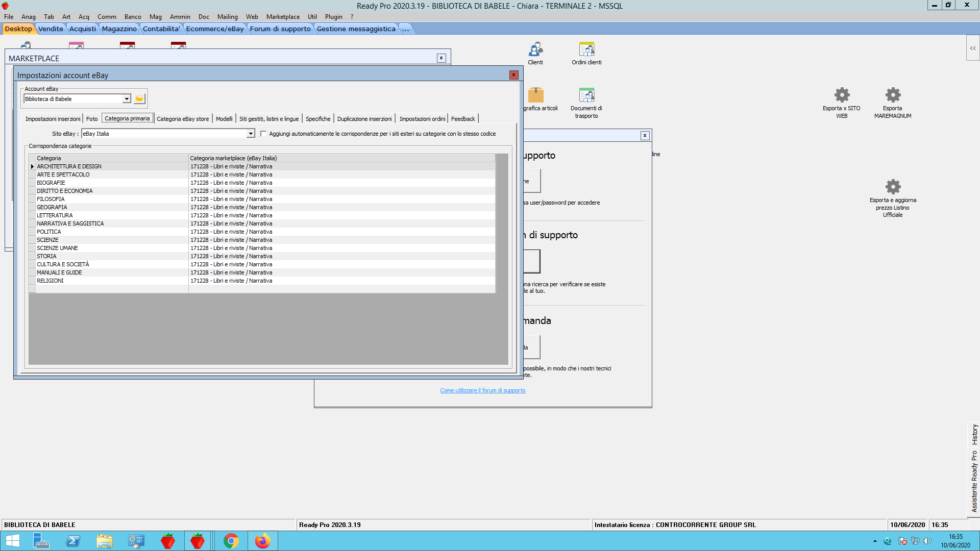980x551 pixels.
Task: Open the Ecommerce/eBay main tab
Action: coord(215,29)
